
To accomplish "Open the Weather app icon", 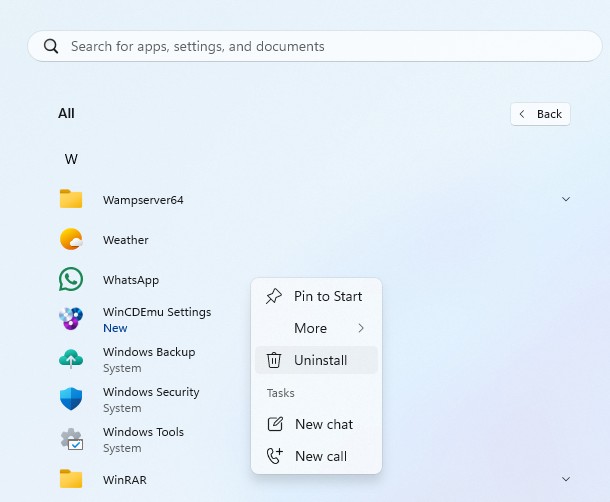I will click(71, 240).
